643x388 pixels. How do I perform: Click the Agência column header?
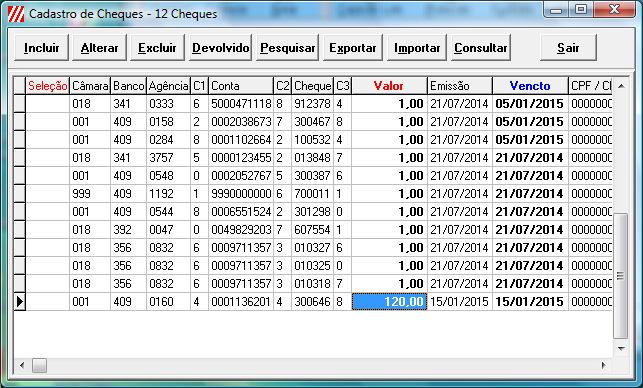168,86
